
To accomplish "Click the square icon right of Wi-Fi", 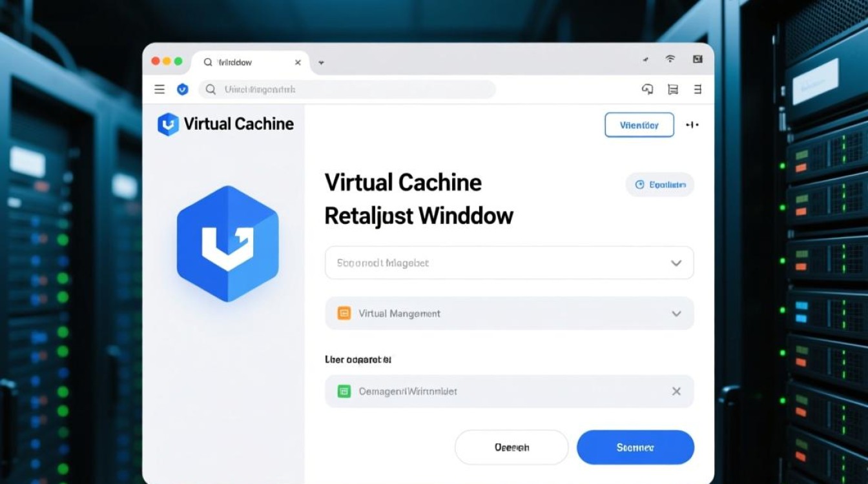I will [x=697, y=59].
